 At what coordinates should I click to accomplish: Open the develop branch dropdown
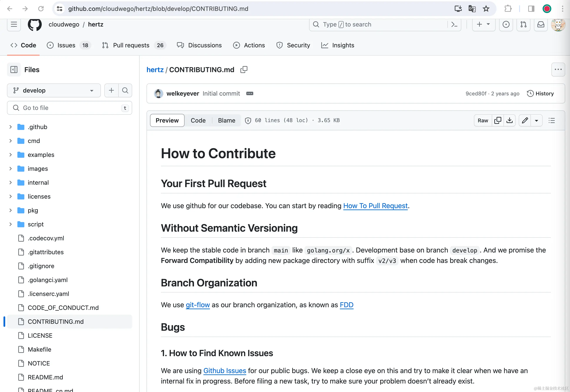[x=54, y=90]
